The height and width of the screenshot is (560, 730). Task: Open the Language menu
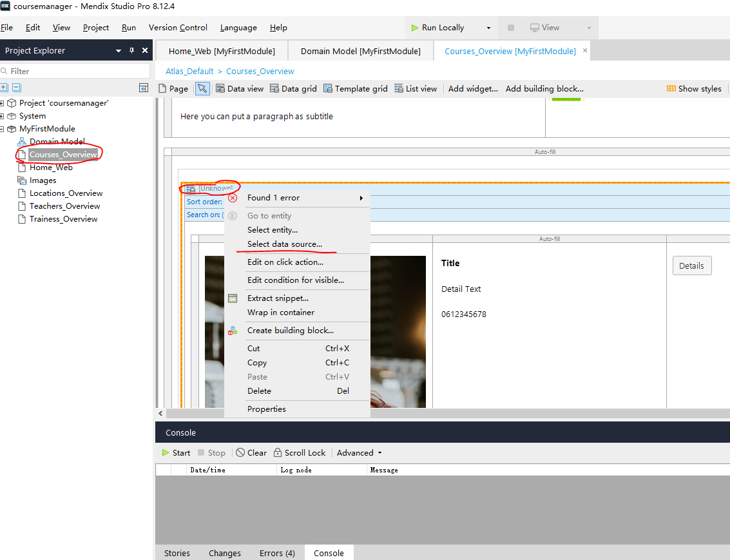point(238,28)
